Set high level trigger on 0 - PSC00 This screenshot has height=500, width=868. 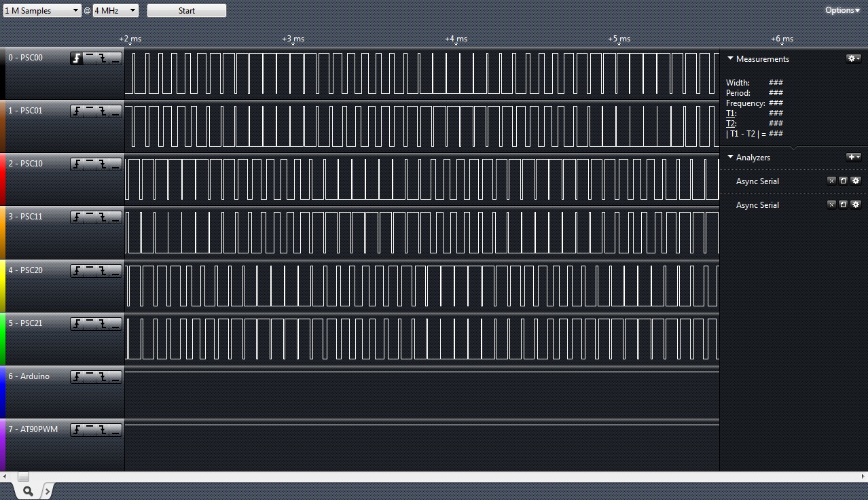(x=90, y=58)
